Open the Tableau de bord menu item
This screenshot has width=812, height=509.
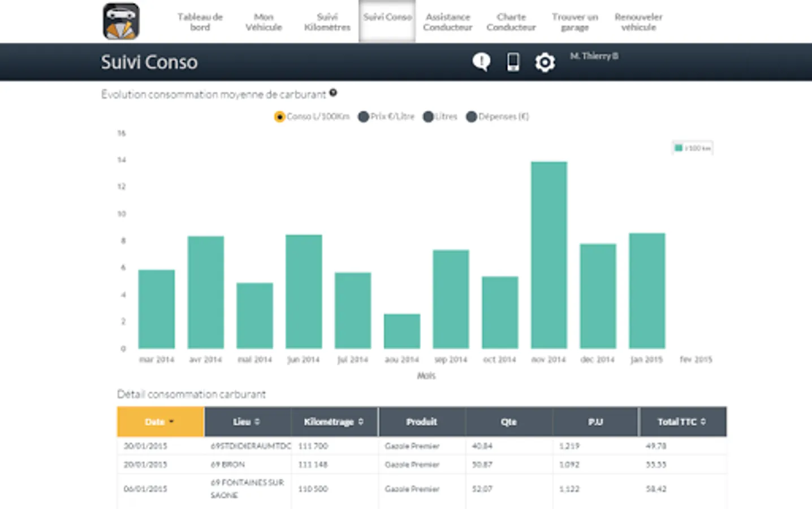(200, 22)
